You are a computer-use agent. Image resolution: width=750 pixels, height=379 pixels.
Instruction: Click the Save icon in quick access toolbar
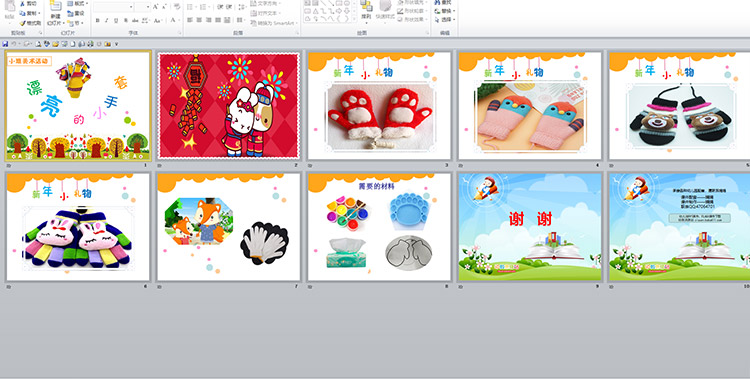(x=5, y=44)
